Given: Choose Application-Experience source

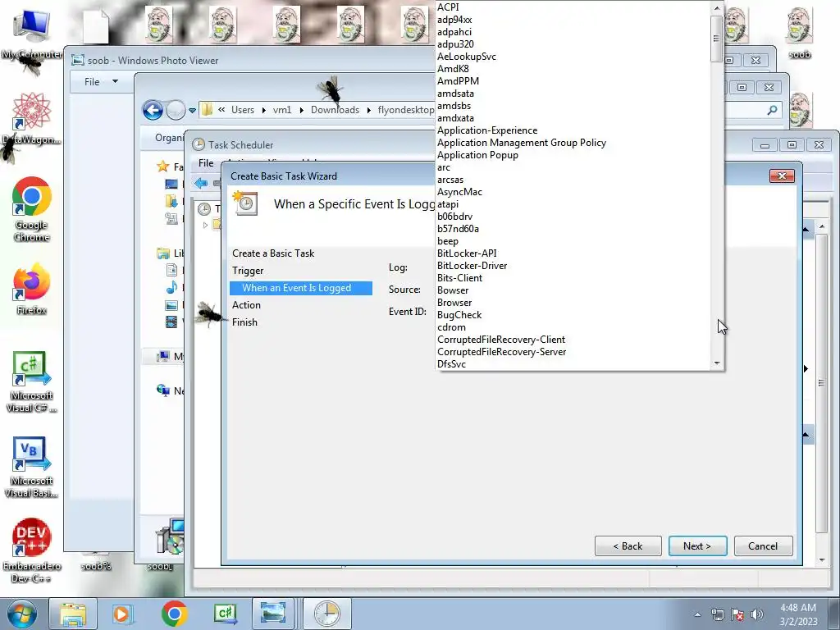Looking at the screenshot, I should [487, 130].
